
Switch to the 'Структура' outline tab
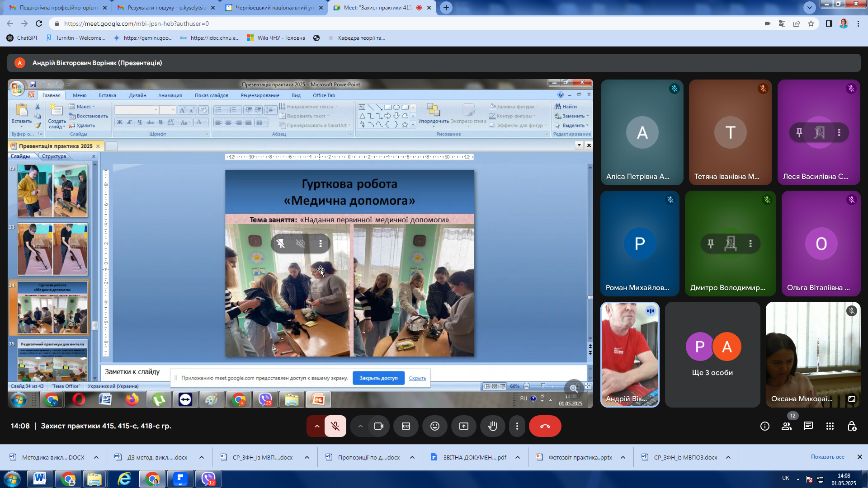click(54, 156)
